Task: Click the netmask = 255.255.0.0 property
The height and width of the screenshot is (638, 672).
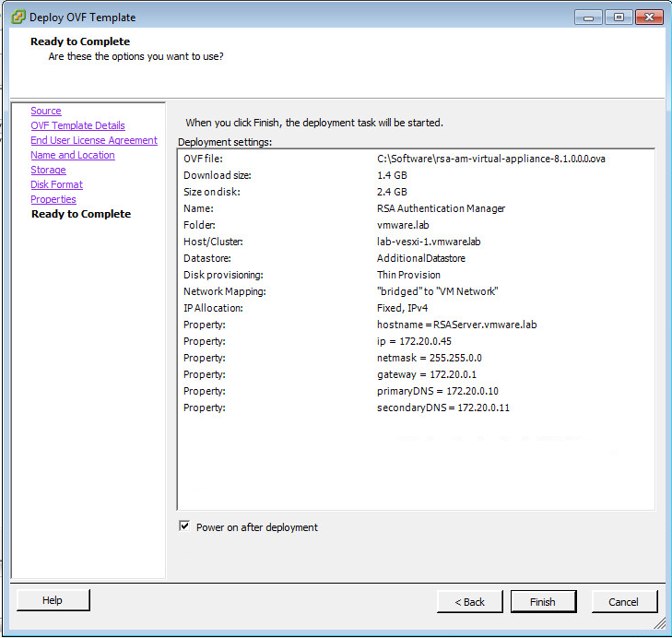Action: 429,358
